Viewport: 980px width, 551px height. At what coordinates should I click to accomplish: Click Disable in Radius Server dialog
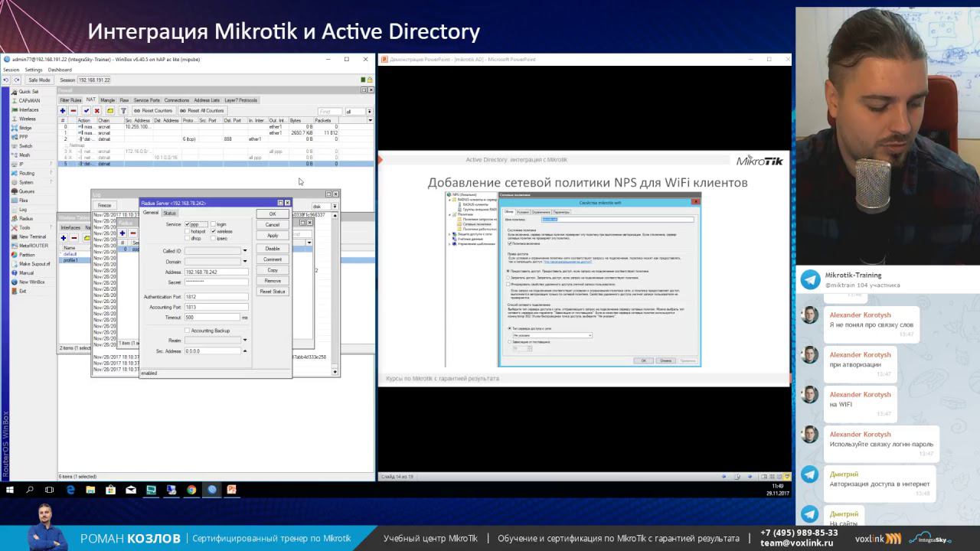pos(273,249)
